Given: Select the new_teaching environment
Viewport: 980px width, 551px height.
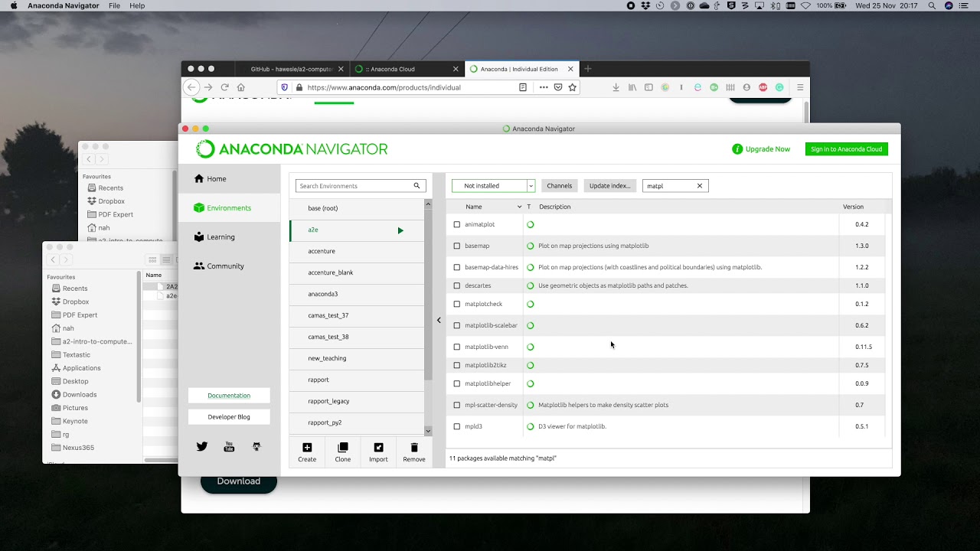Looking at the screenshot, I should (357, 358).
